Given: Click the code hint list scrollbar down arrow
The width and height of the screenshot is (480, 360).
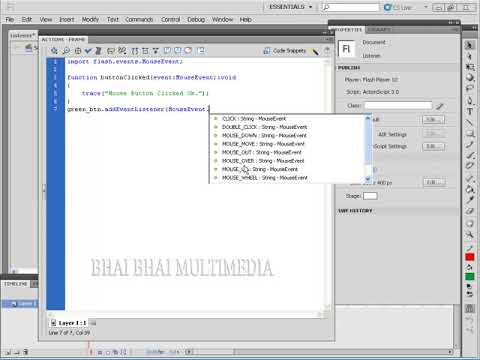Looking at the screenshot, I should pos(368,179).
